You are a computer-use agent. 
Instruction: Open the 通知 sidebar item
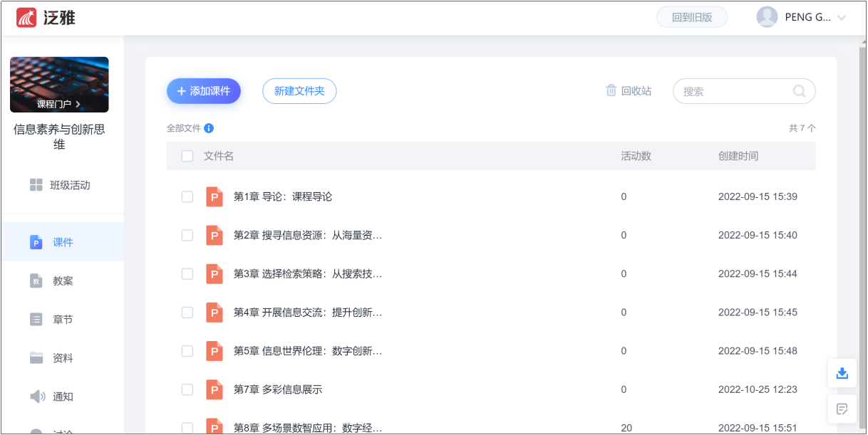pyautogui.click(x=62, y=397)
